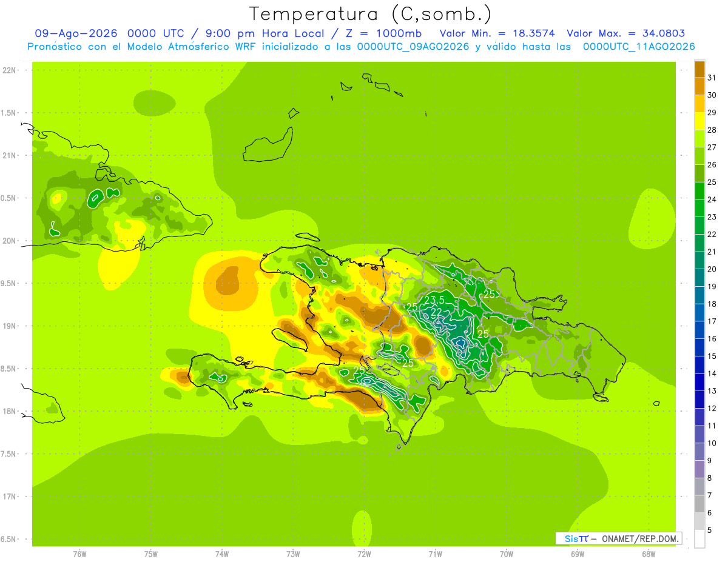Click the "73W" longitude axis label
The width and height of the screenshot is (728, 562).
pyautogui.click(x=293, y=554)
